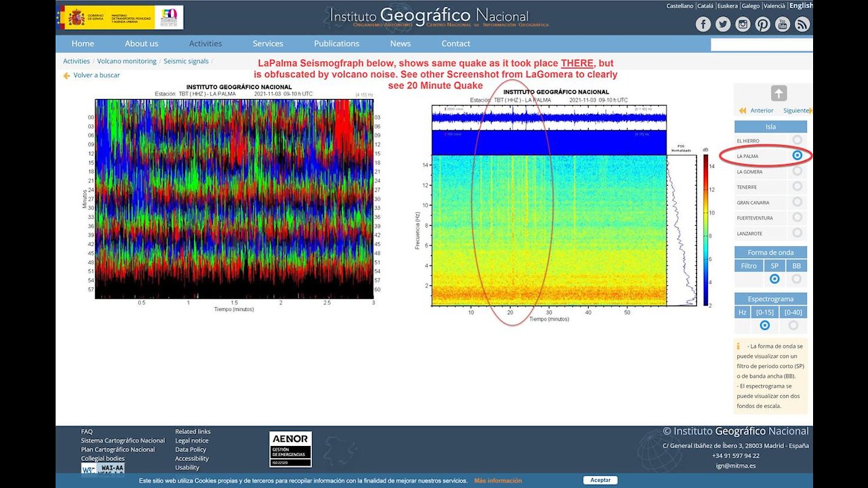Click the yellow-green spectrogram image
868x488 pixels.
[x=549, y=230]
